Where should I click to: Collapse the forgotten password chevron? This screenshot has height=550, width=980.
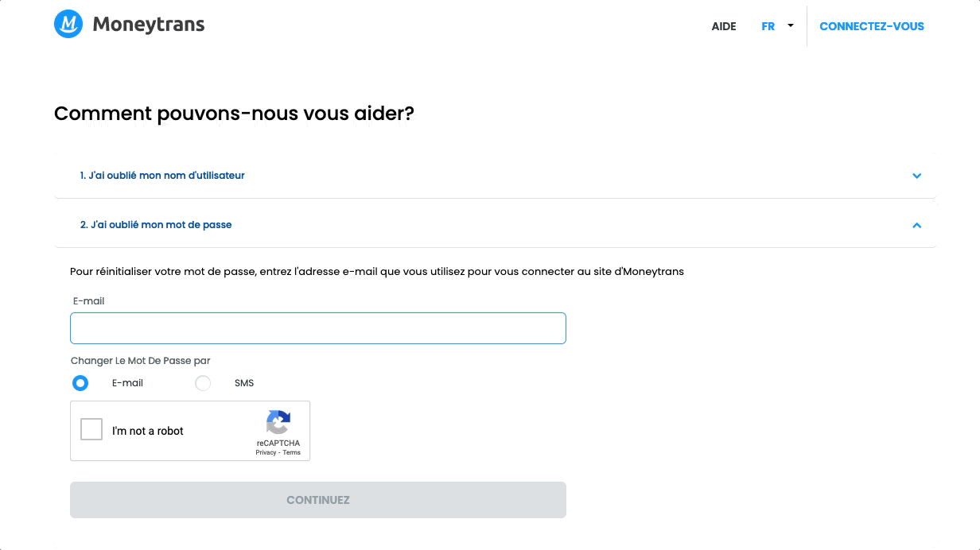click(x=917, y=225)
